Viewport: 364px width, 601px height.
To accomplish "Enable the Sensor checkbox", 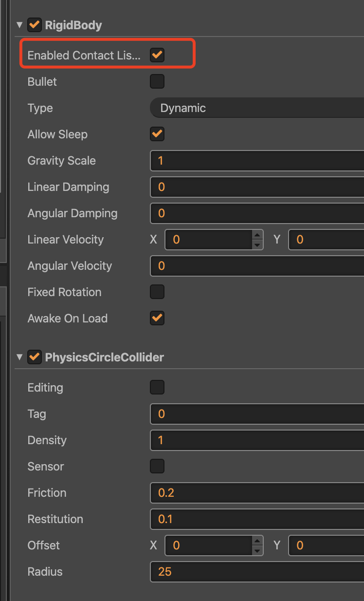I will click(x=157, y=466).
